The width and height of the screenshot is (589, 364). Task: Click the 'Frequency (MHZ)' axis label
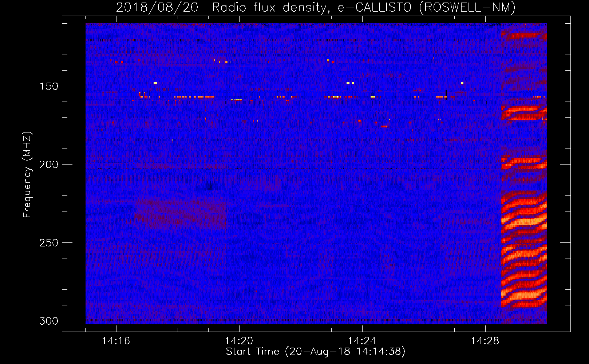(27, 175)
